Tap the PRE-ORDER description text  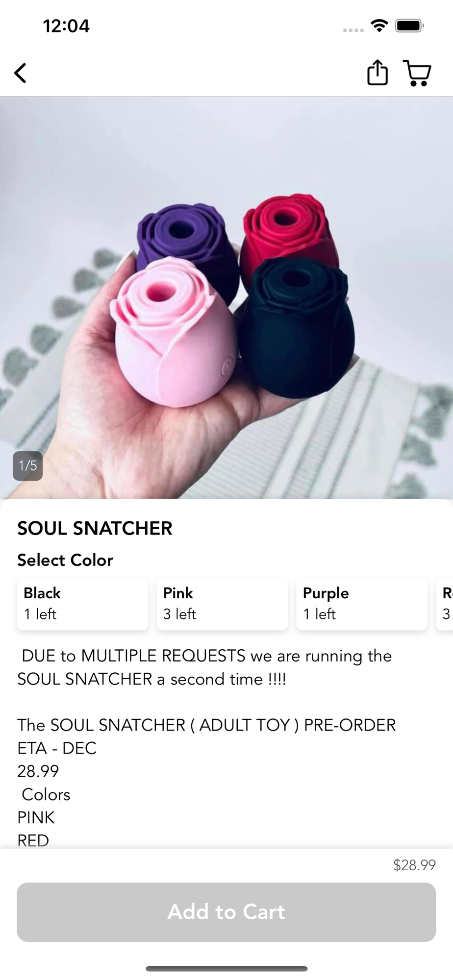pos(350,725)
